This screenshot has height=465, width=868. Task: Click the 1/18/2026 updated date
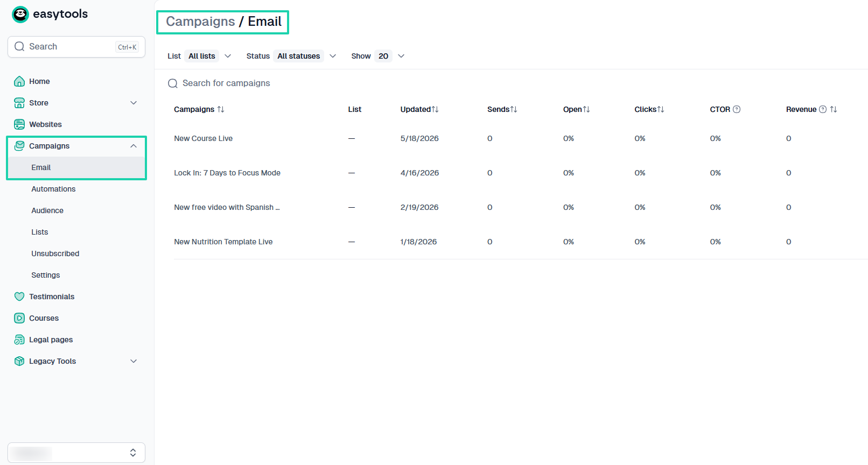pos(418,242)
